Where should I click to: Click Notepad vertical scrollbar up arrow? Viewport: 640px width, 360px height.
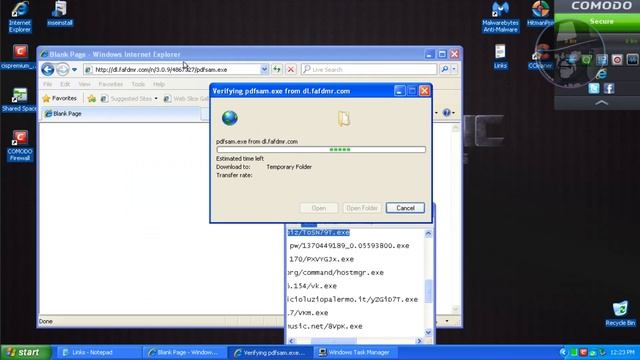click(428, 234)
